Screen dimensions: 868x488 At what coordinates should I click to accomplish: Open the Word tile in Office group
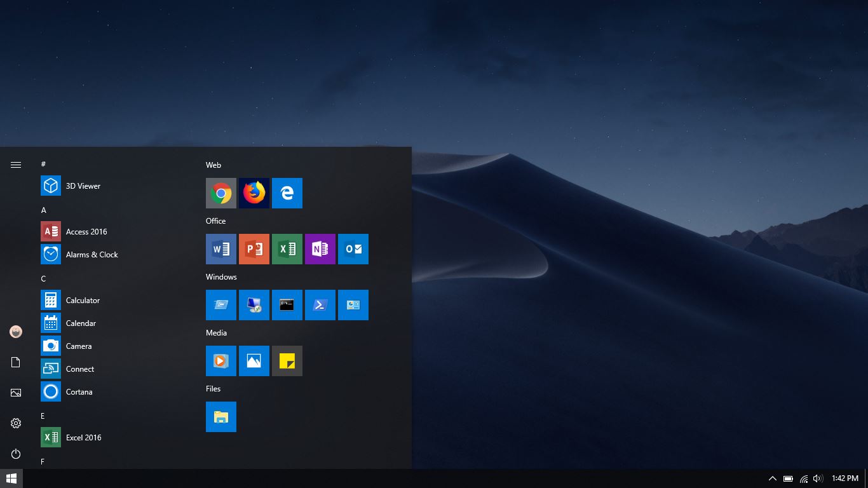tap(221, 249)
